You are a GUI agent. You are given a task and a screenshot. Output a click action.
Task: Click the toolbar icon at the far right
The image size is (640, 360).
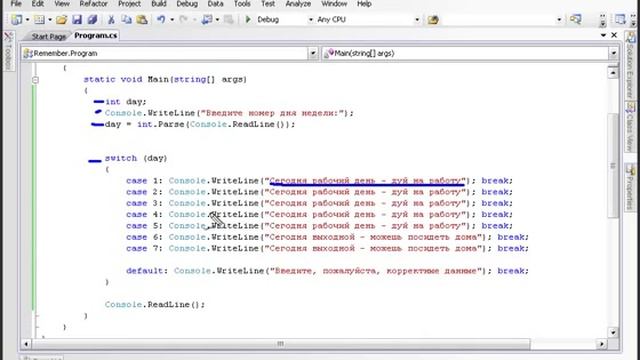click(x=620, y=19)
